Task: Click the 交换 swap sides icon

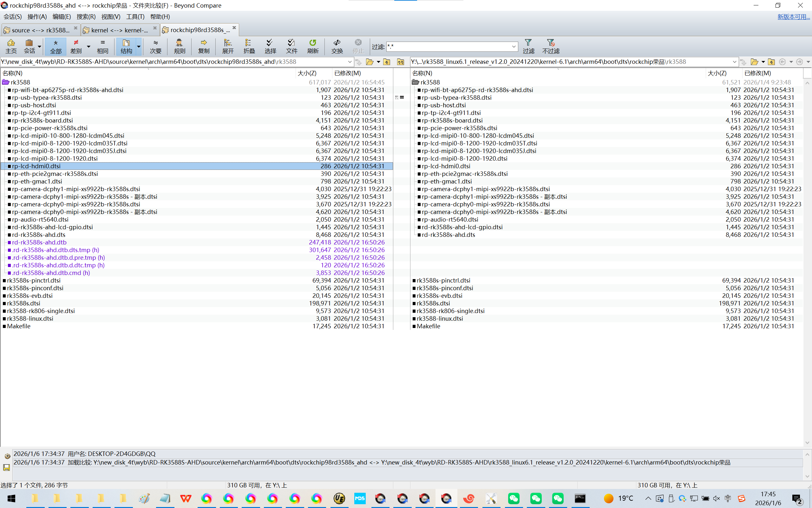Action: coord(337,46)
